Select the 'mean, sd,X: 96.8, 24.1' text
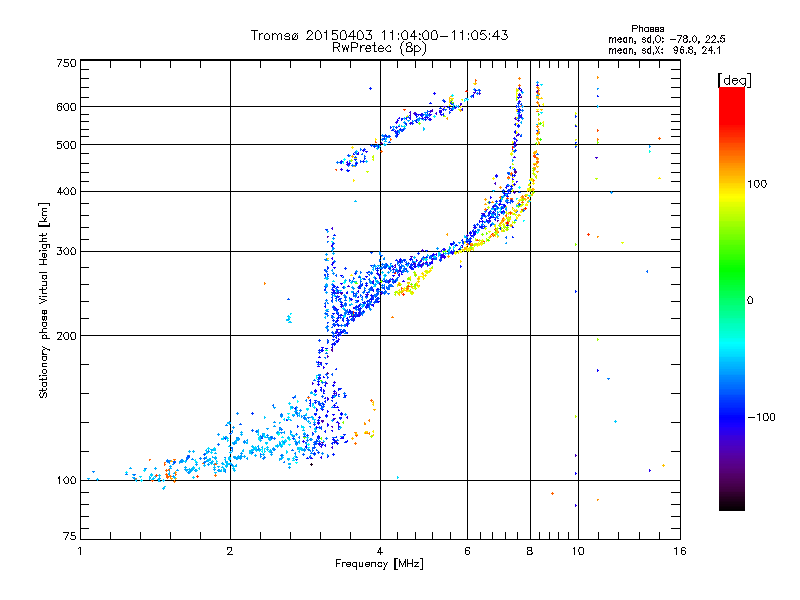The image size is (800, 600). 664,51
